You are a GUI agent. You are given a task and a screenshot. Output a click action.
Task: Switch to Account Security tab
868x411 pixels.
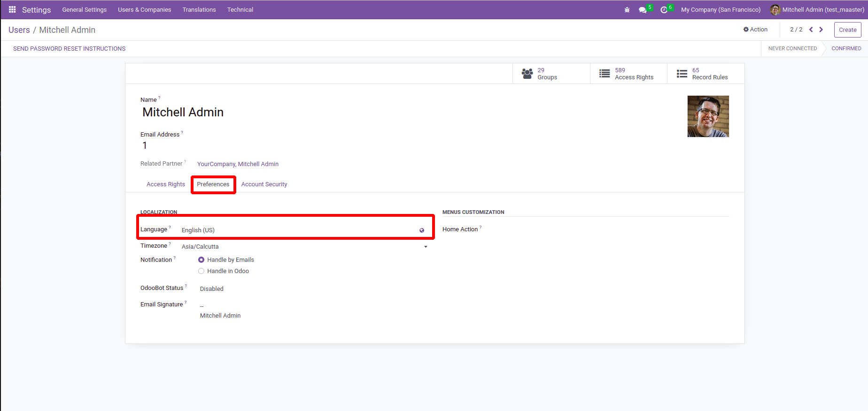click(264, 184)
